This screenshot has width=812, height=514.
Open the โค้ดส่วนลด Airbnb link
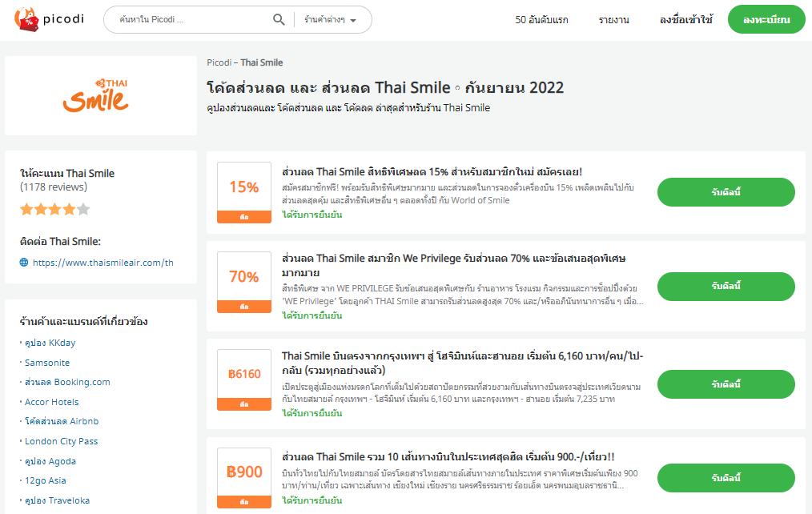[62, 421]
